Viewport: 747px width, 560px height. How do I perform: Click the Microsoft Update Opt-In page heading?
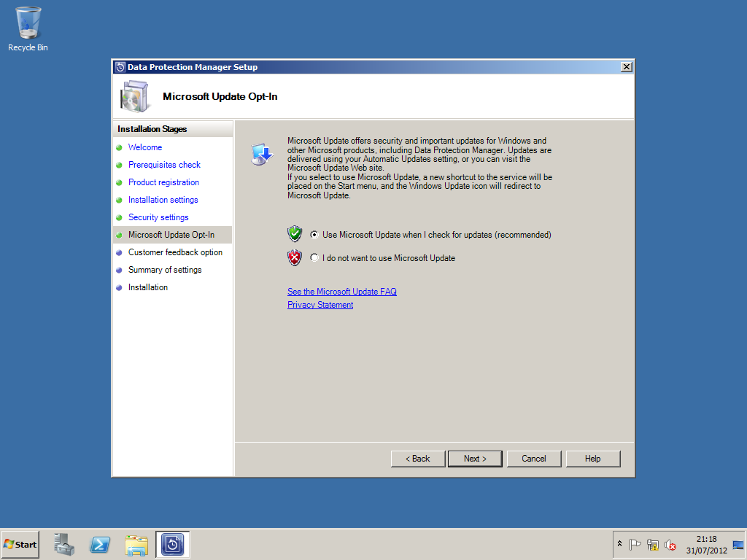click(x=220, y=97)
